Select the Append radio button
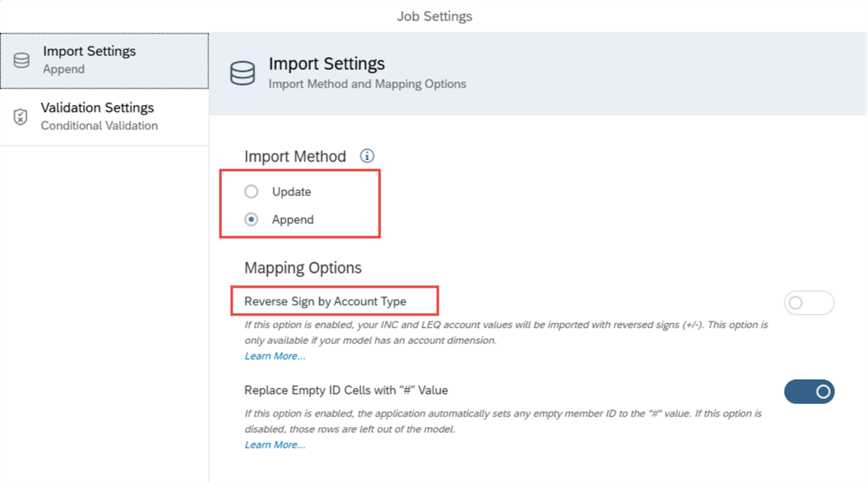 click(x=252, y=220)
